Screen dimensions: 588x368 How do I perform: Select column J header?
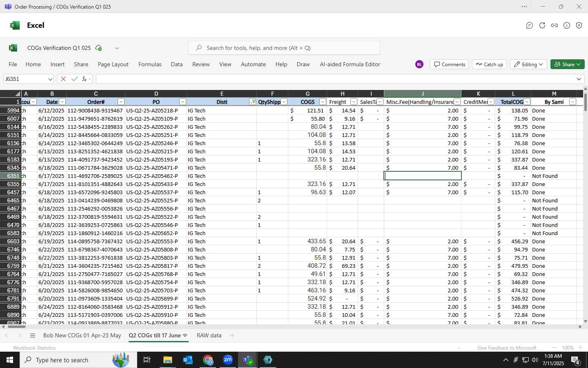[423, 94]
